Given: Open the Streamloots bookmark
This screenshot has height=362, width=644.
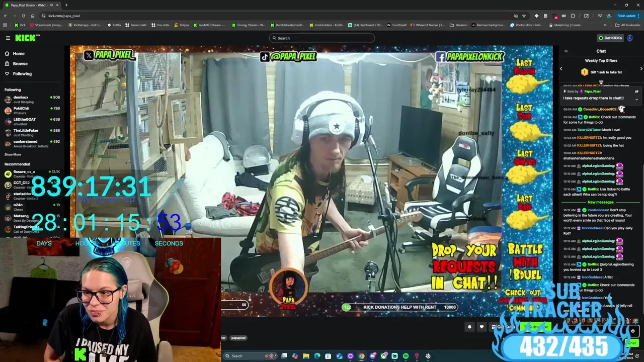Looking at the screenshot, I should (x=46, y=25).
